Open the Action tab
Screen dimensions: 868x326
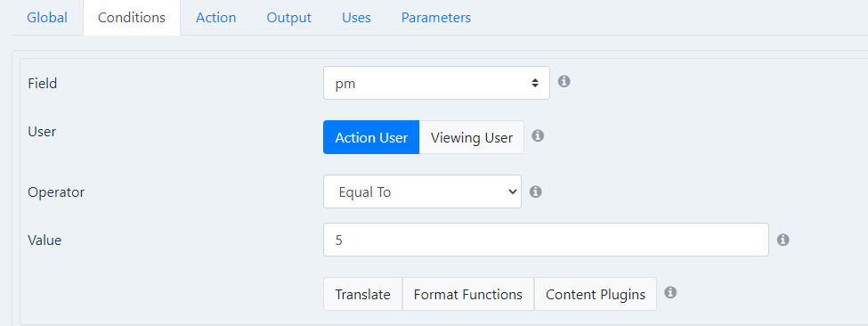pos(216,18)
